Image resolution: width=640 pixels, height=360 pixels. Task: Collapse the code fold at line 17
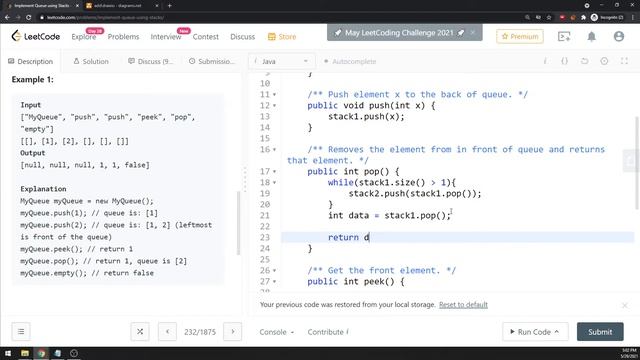[x=274, y=171]
